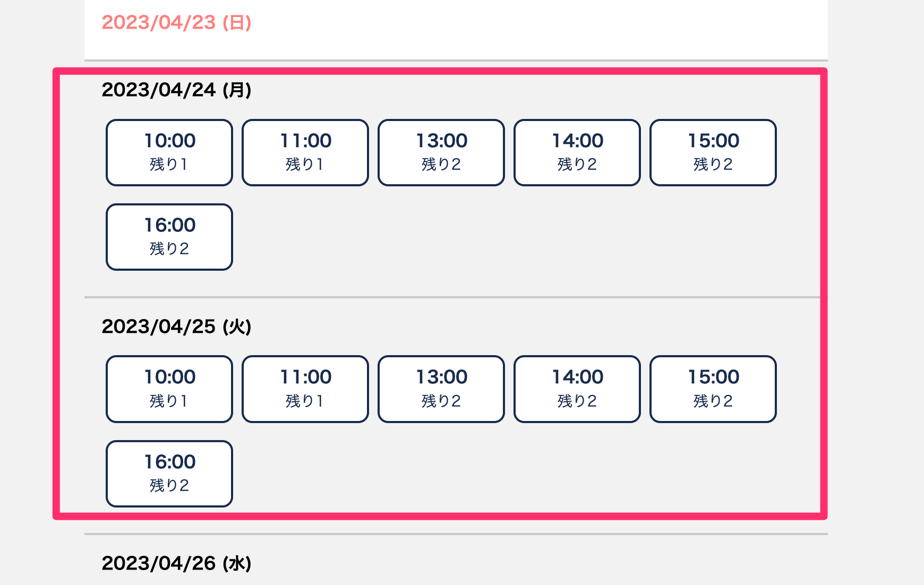Click '残り1' under 11:00 on 04/25
Screen dimensions: 924x585
pos(305,401)
